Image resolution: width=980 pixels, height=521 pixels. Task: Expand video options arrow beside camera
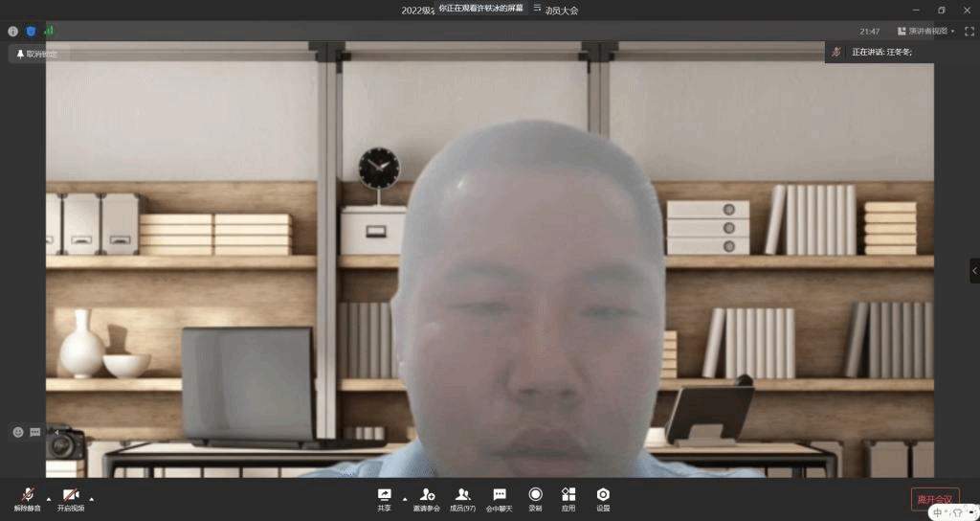coord(92,498)
